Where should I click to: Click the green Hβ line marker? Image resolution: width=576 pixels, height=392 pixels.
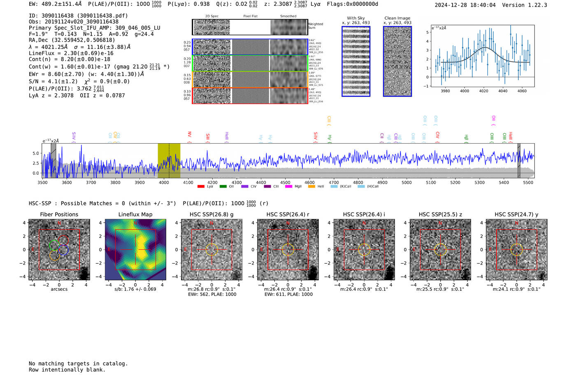(x=466, y=139)
